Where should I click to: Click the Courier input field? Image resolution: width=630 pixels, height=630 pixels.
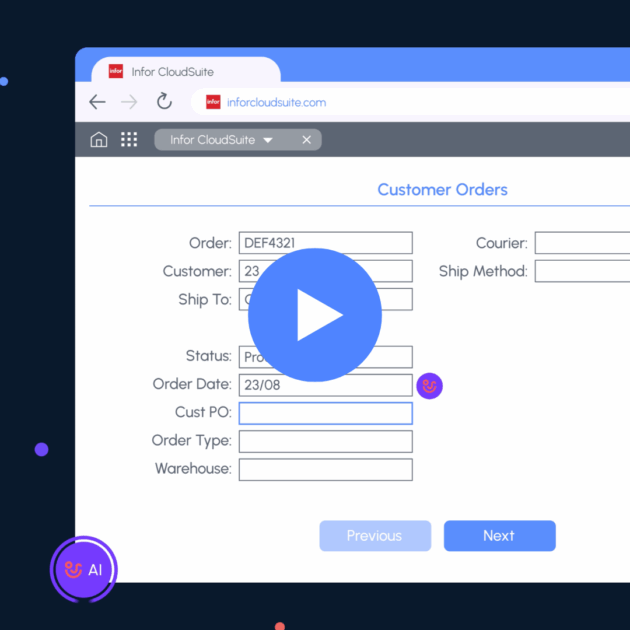coord(582,243)
